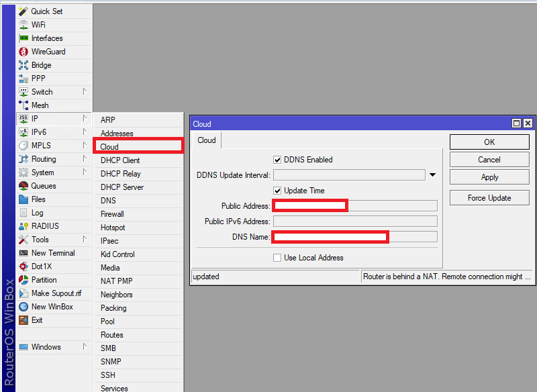This screenshot has width=537, height=392.
Task: Click the 'updated' status text
Action: pos(206,277)
